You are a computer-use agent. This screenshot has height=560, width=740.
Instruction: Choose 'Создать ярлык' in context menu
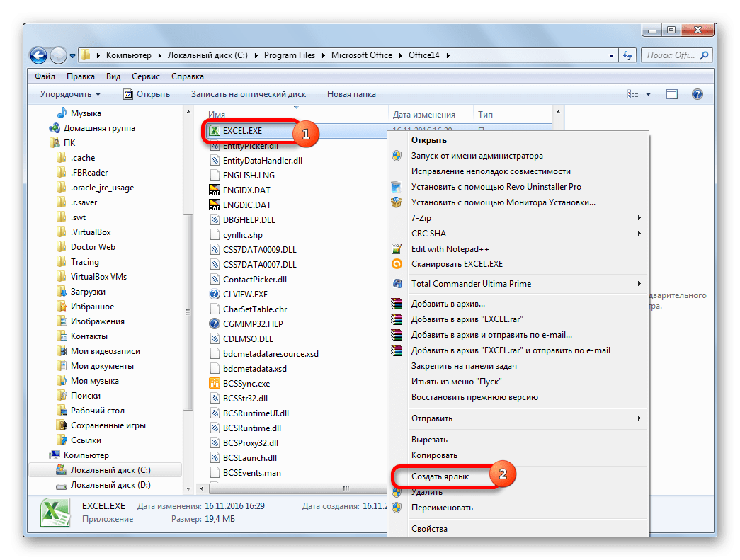[440, 476]
